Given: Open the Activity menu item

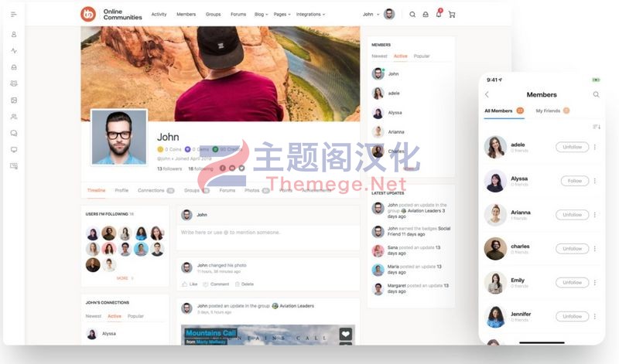Looking at the screenshot, I should [x=159, y=14].
